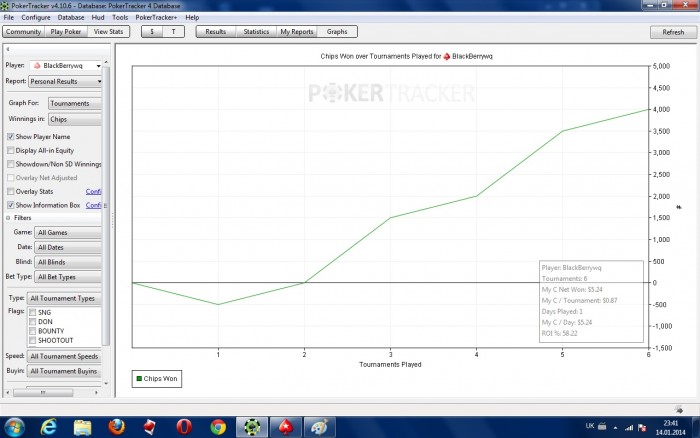Open the Game filter All Games

click(x=68, y=233)
